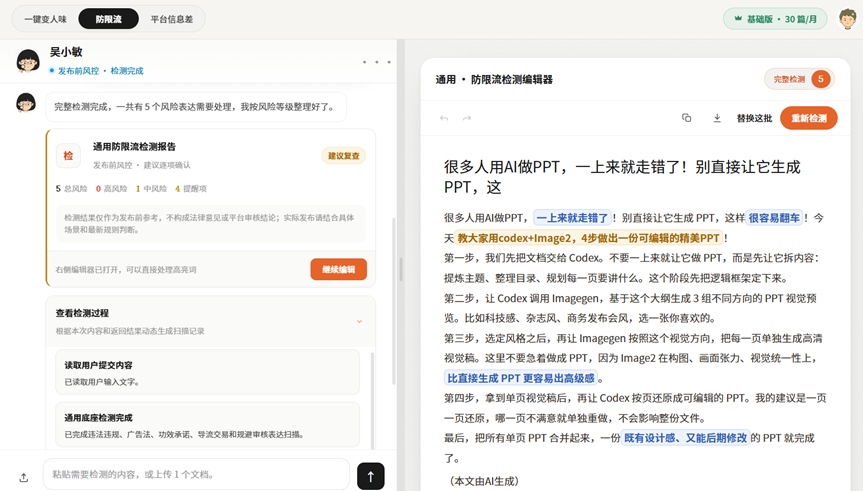
Task: Click the 检 report icon
Action: click(x=68, y=156)
